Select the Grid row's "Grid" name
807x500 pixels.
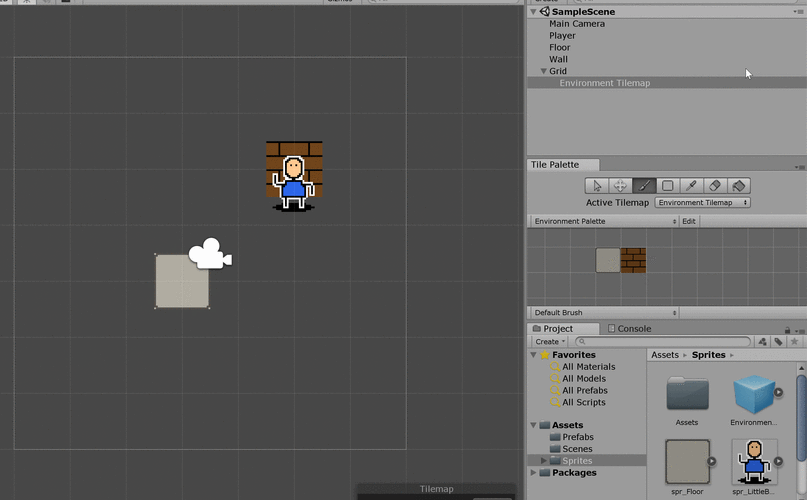tap(558, 71)
